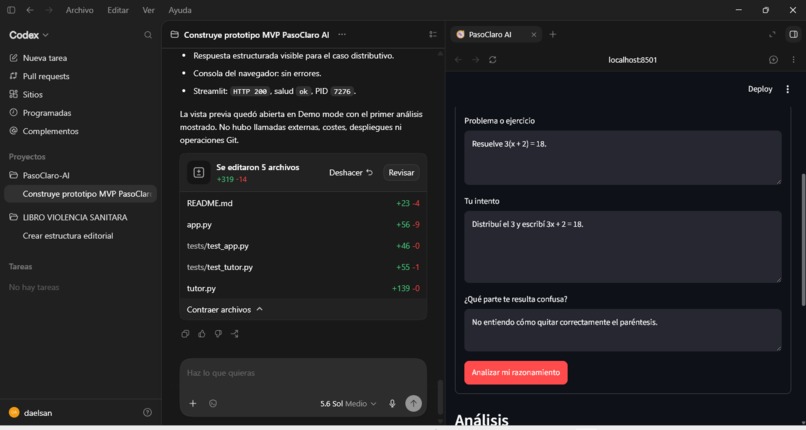The image size is (806, 430).
Task: Close the PasoClaro AI browser tab
Action: tap(534, 34)
